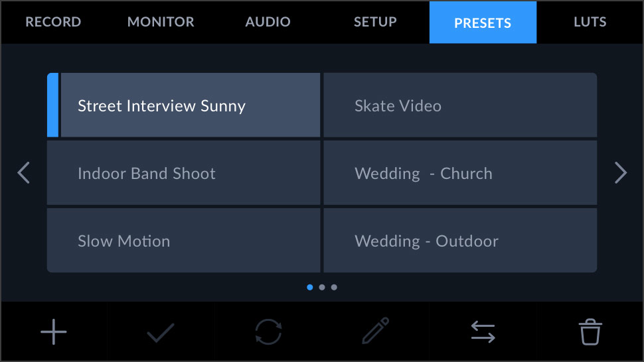Open the LUTS tab
This screenshot has width=644, height=362.
click(590, 22)
